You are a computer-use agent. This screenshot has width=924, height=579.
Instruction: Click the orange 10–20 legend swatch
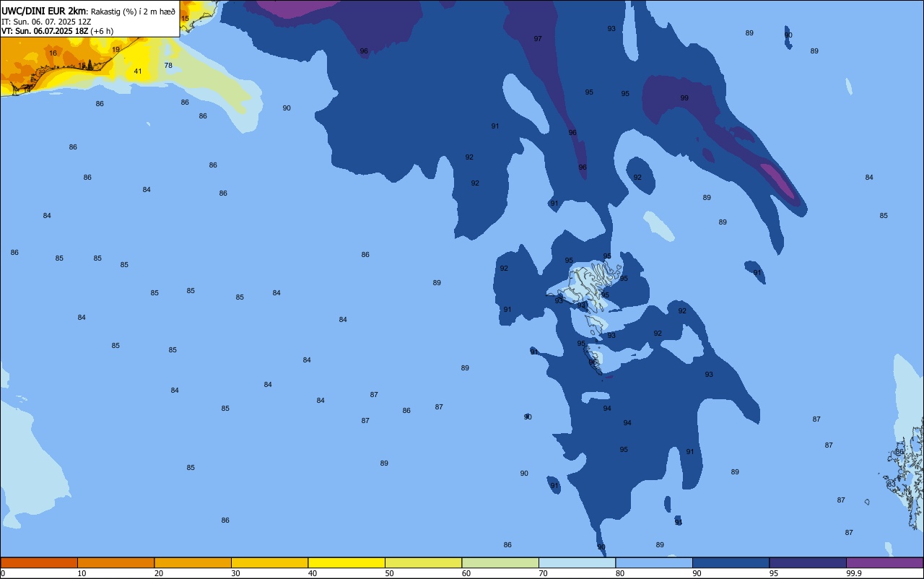(x=115, y=563)
